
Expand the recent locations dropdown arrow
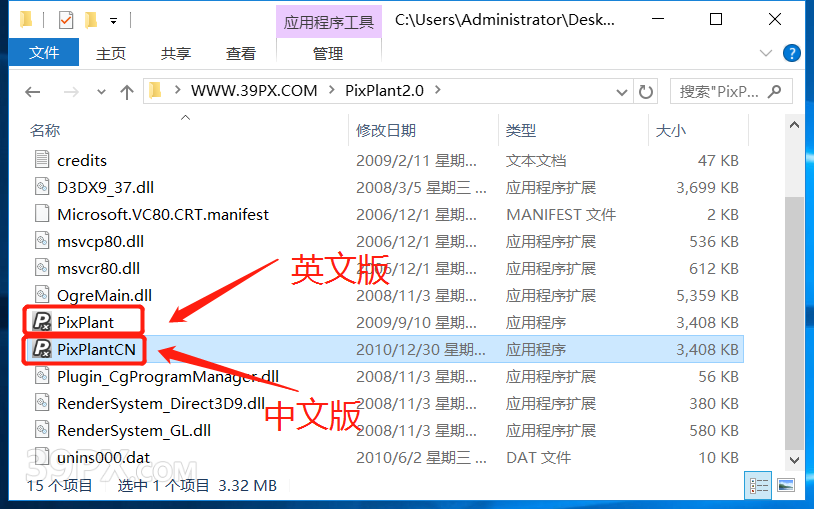[x=101, y=92]
